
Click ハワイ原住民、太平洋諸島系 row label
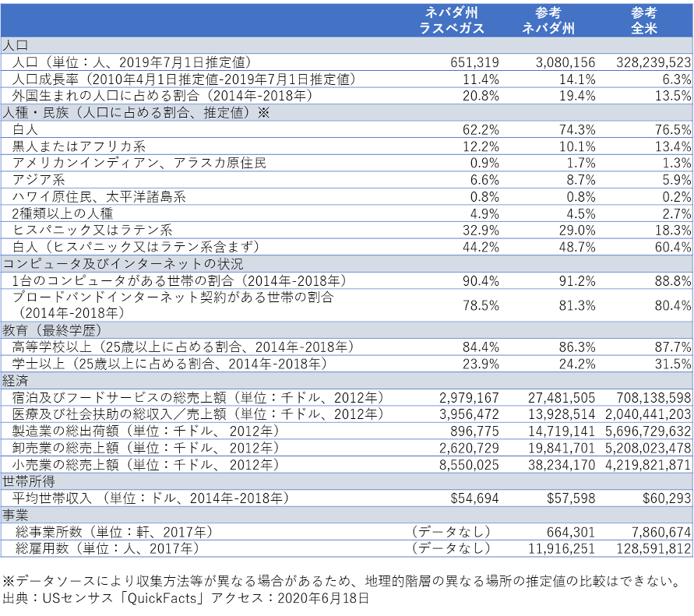[x=99, y=196]
